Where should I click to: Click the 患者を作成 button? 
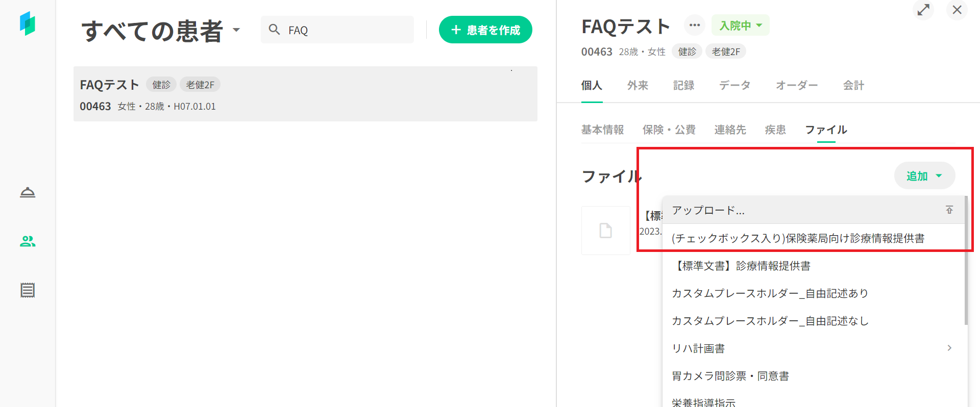485,30
